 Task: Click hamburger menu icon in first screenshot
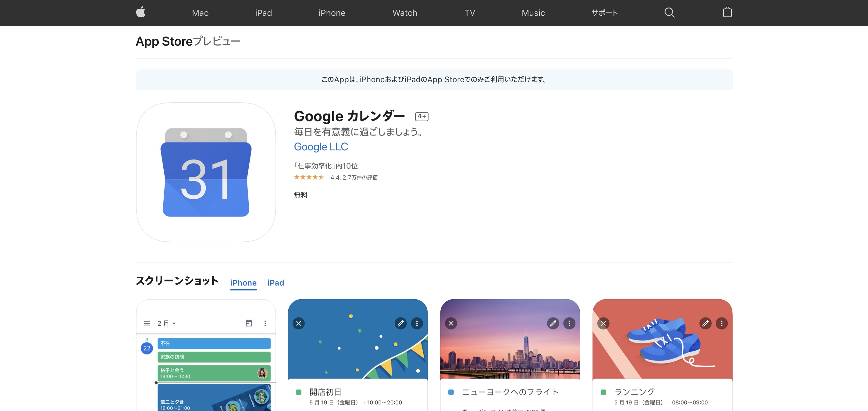pyautogui.click(x=147, y=323)
